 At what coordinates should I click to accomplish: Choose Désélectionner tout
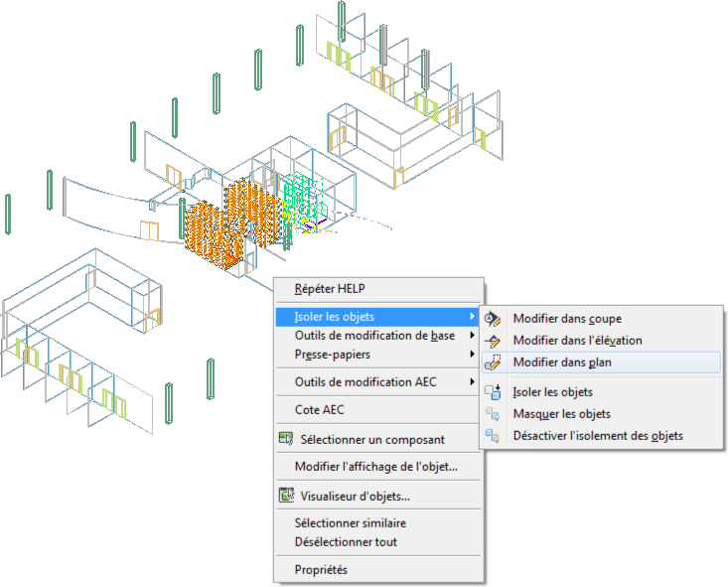coord(378,542)
